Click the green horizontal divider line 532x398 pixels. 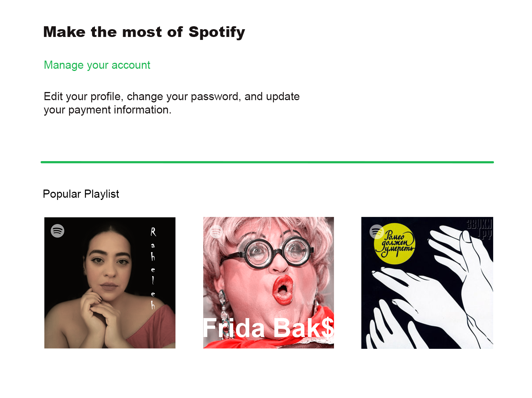coord(267,162)
